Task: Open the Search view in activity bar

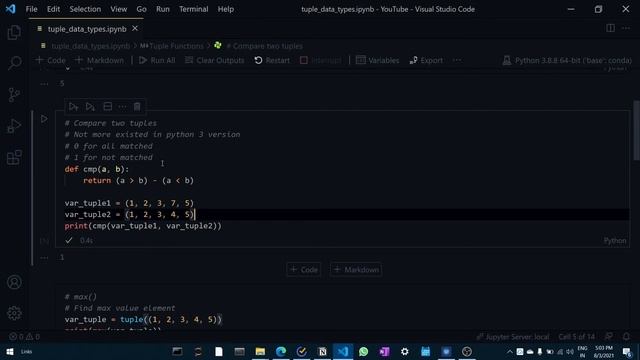Action: [x=14, y=63]
